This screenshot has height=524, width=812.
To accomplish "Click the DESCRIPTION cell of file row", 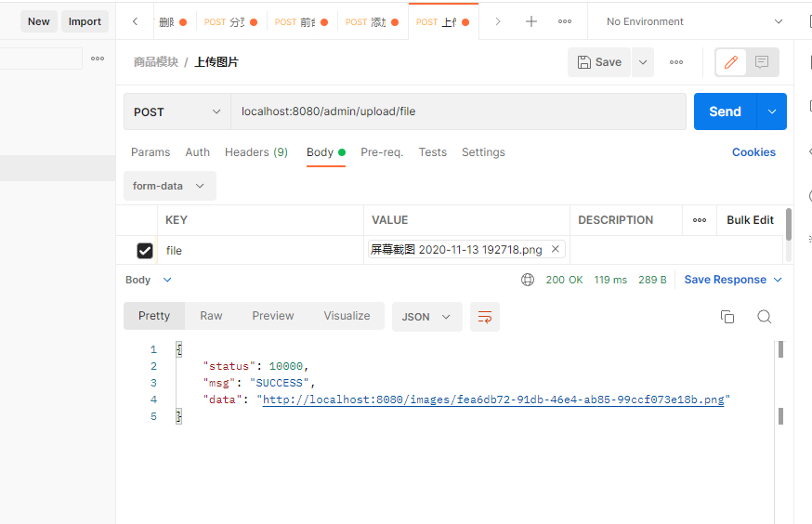I will click(x=676, y=251).
